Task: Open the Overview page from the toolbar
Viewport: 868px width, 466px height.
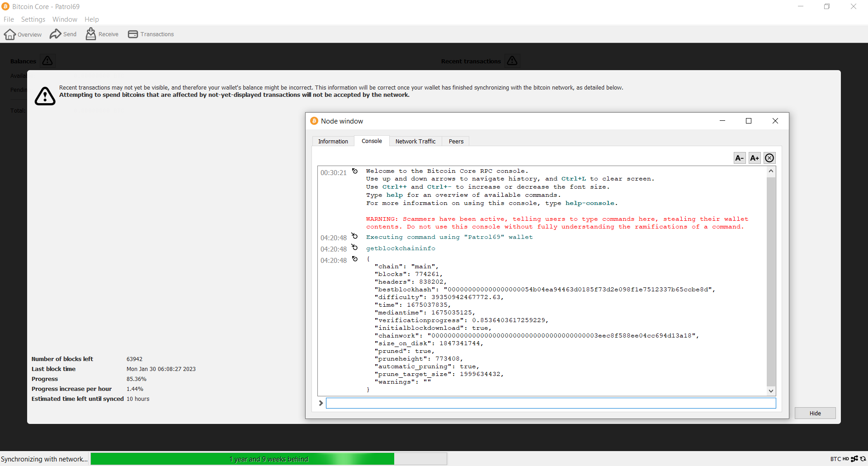Action: click(23, 34)
